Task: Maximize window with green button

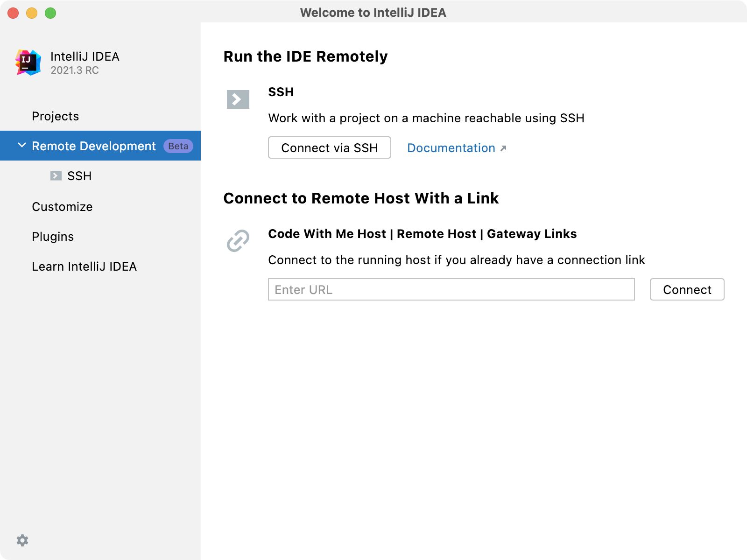Action: (x=50, y=13)
